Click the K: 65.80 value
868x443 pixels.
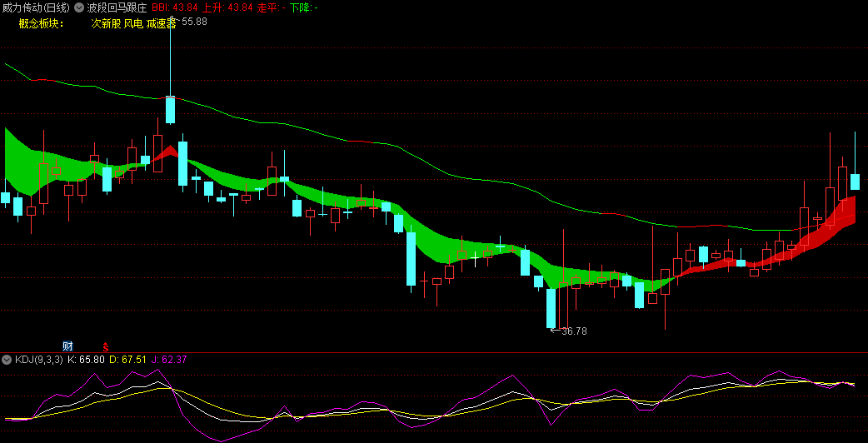click(x=86, y=360)
